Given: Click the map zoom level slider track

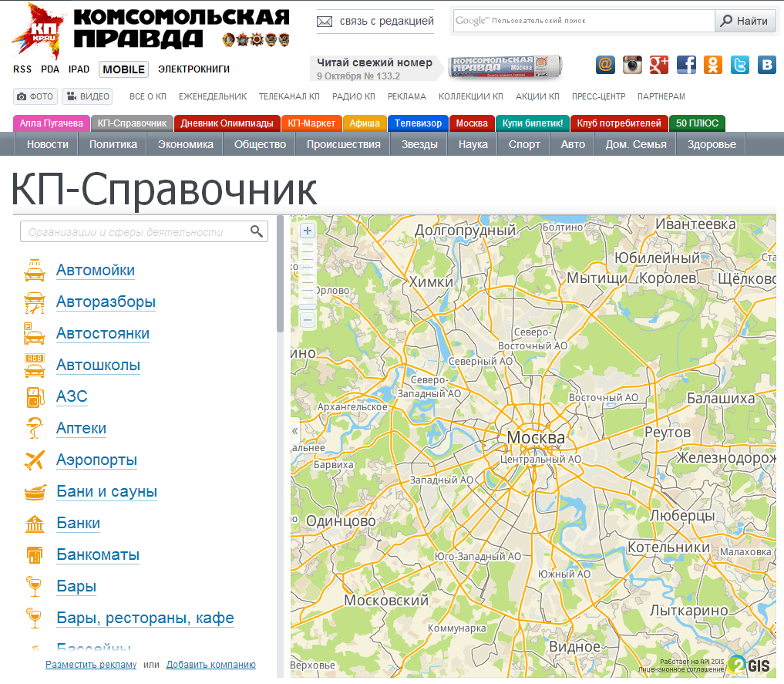Looking at the screenshot, I should point(308,275).
